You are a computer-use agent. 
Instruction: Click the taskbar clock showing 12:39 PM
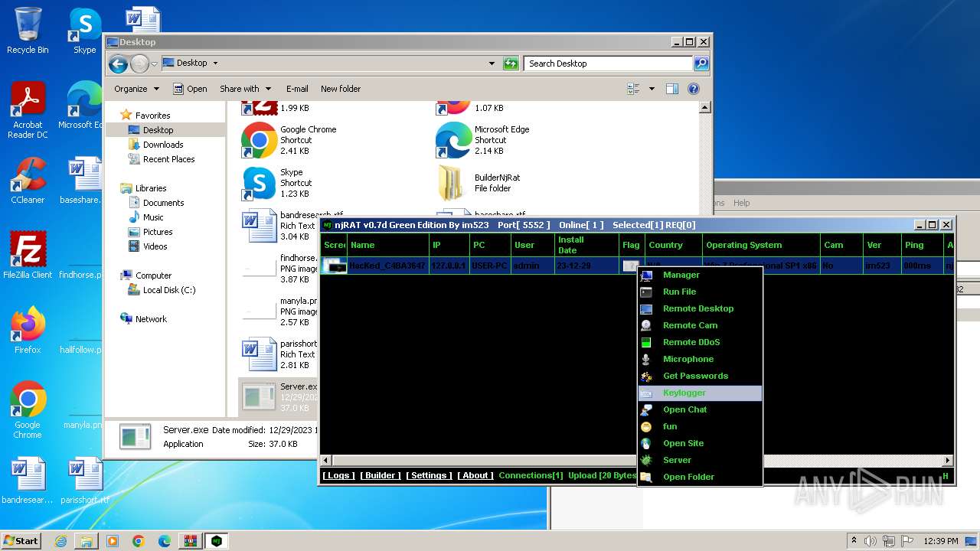(941, 541)
